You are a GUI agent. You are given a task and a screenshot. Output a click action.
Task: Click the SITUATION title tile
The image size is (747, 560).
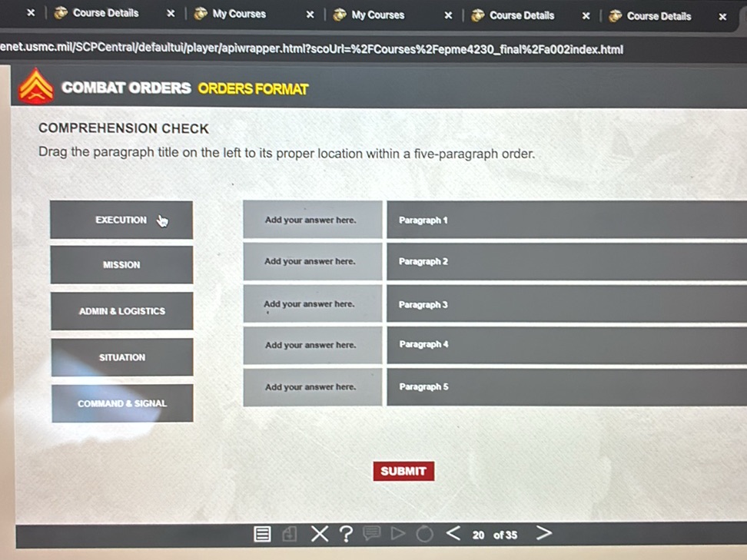point(121,357)
